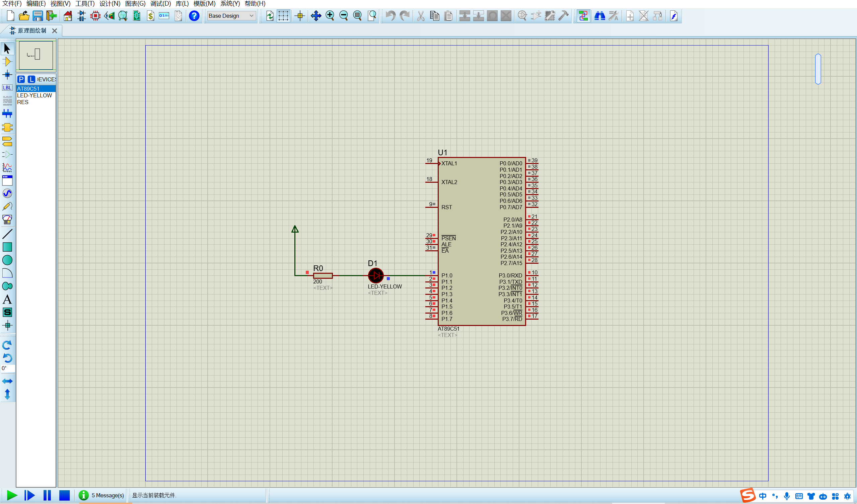This screenshot has width=857, height=504.
Task: Search and tag with binoculars icon
Action: 599,16
